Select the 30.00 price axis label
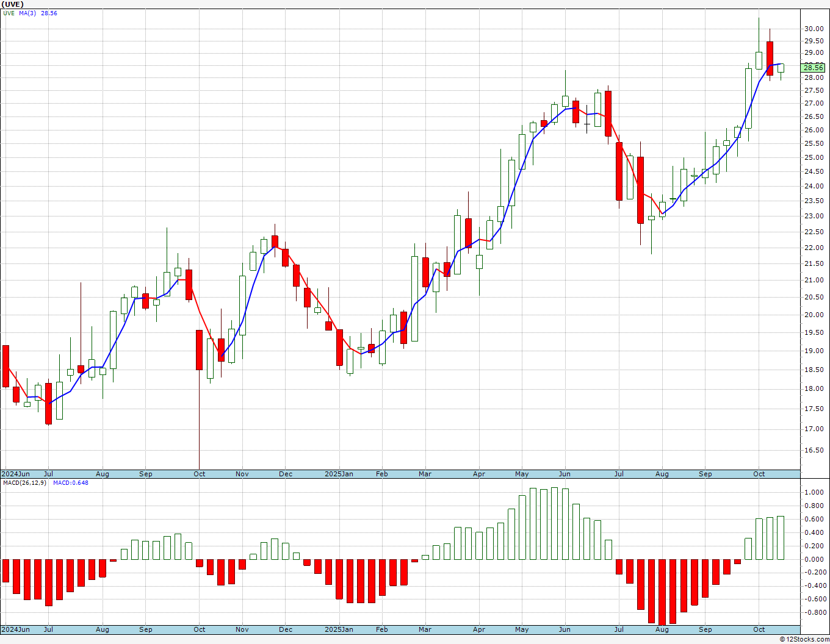The width and height of the screenshot is (830, 644). click(814, 29)
